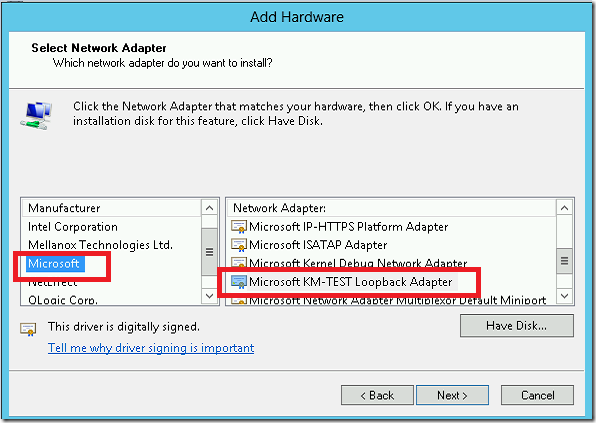Image resolution: width=596 pixels, height=423 pixels.
Task: Click the network computers wizard icon
Action: 36,116
